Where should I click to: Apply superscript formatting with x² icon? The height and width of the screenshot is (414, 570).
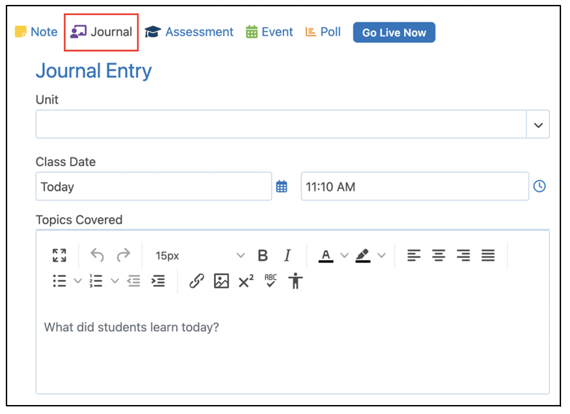(x=246, y=281)
